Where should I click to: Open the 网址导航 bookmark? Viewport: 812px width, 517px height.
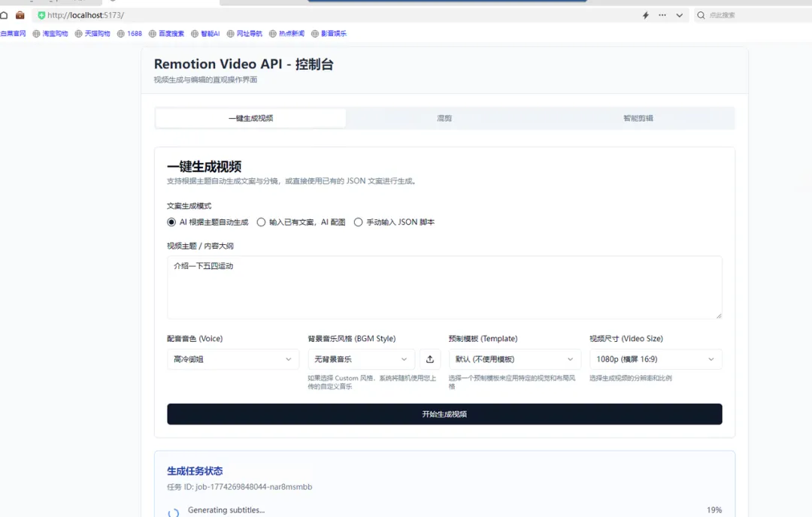point(244,34)
